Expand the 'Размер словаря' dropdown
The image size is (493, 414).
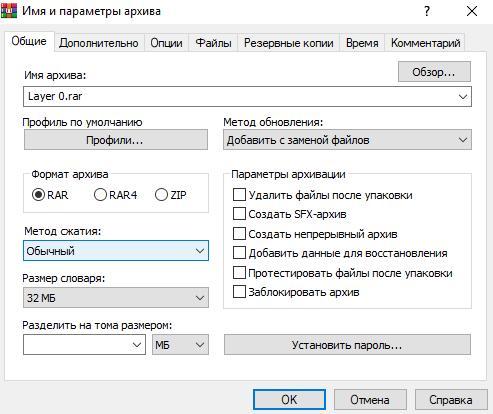tap(116, 298)
